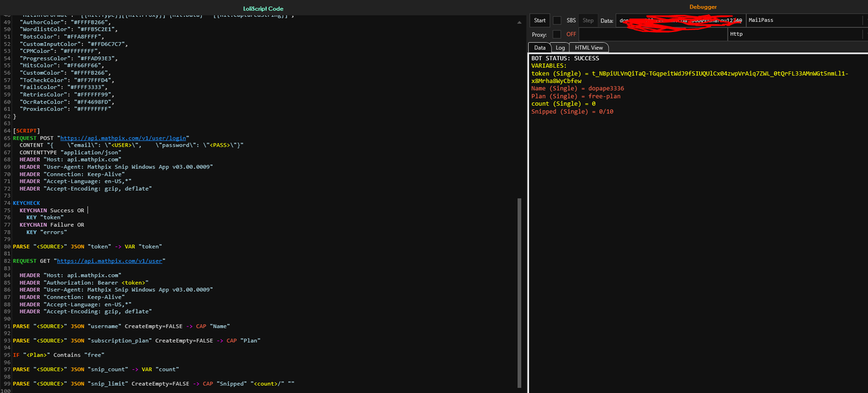Image resolution: width=868 pixels, height=393 pixels.
Task: Click the code editor vertical scrollbar
Action: coord(520,292)
